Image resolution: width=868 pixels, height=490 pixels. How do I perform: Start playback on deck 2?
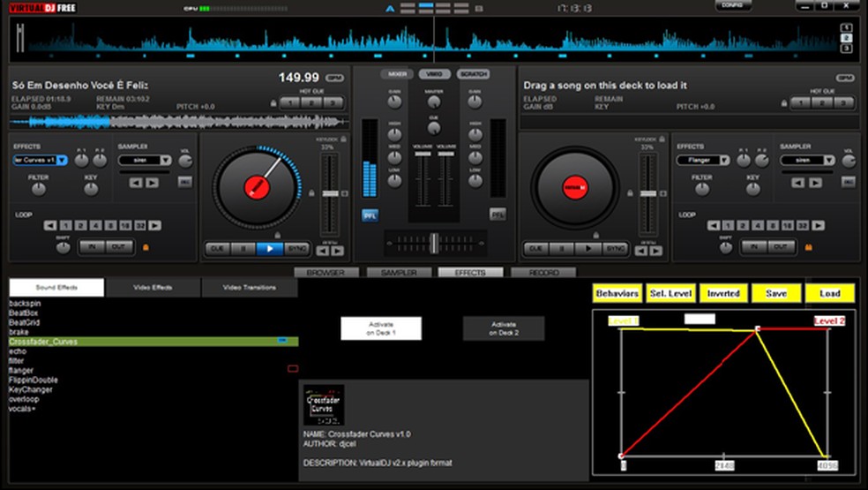tap(587, 249)
